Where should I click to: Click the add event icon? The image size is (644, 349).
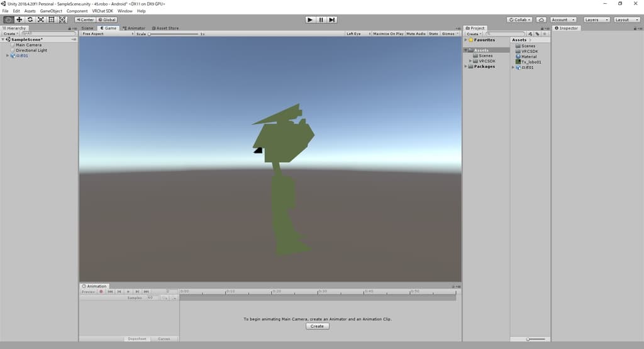(x=174, y=297)
